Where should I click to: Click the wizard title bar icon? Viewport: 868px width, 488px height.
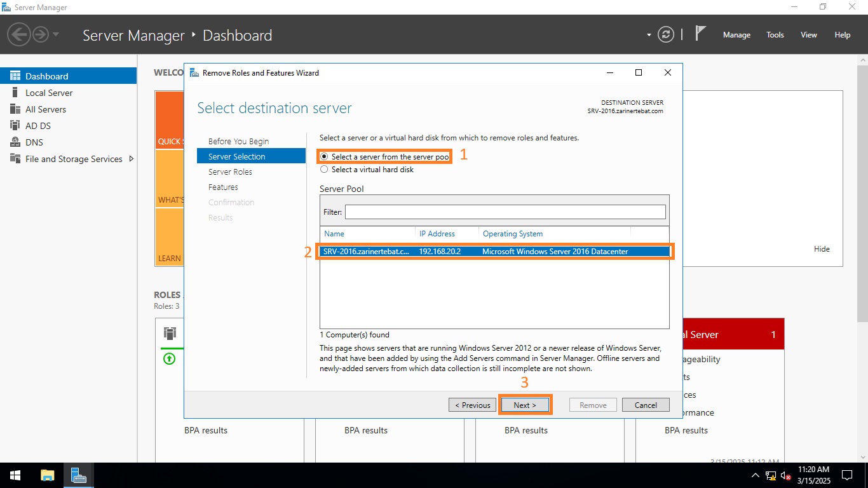[194, 72]
